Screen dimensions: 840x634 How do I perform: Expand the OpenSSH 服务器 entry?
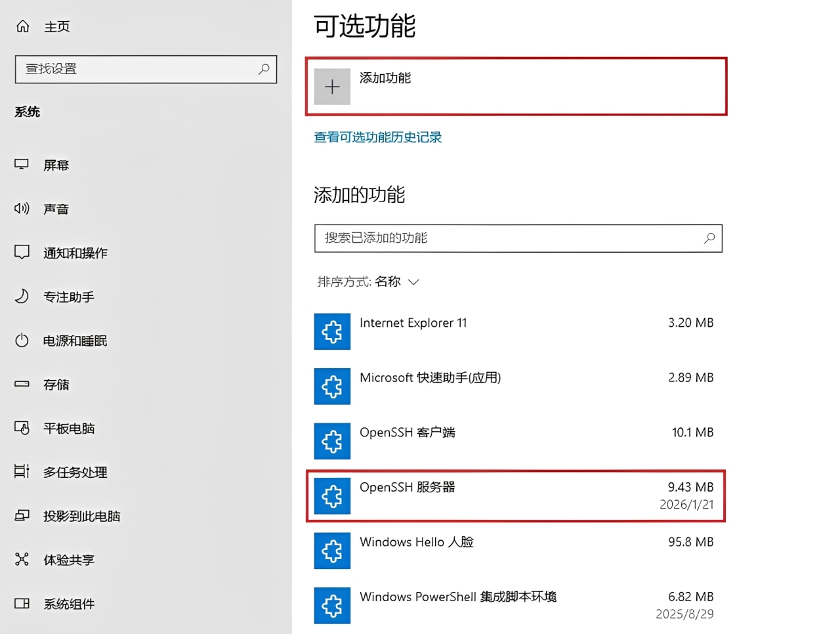[516, 496]
